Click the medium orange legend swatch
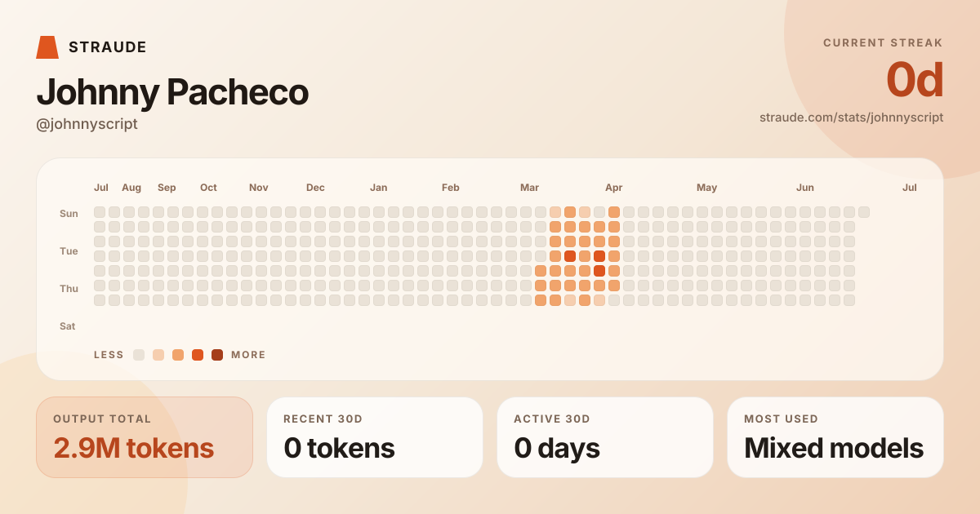980x514 pixels. click(178, 355)
